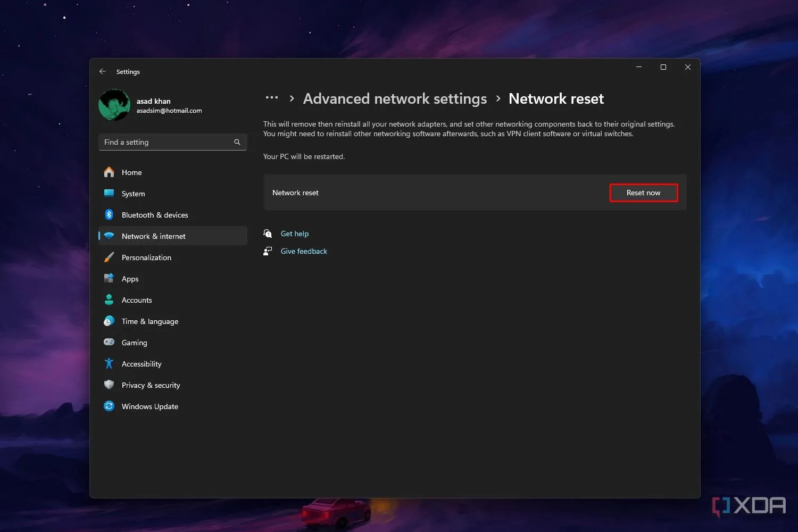Open Accounts settings
Image resolution: width=798 pixels, height=532 pixels.
pos(136,300)
